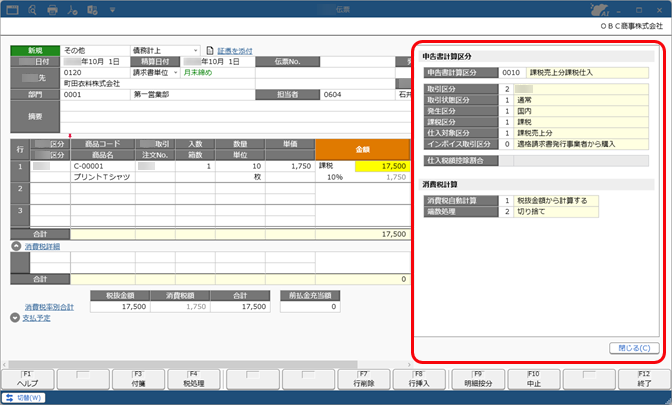Screen dimensions: 672x405
Task: Open the 消費税率別合計 link
Action: [x=49, y=307]
